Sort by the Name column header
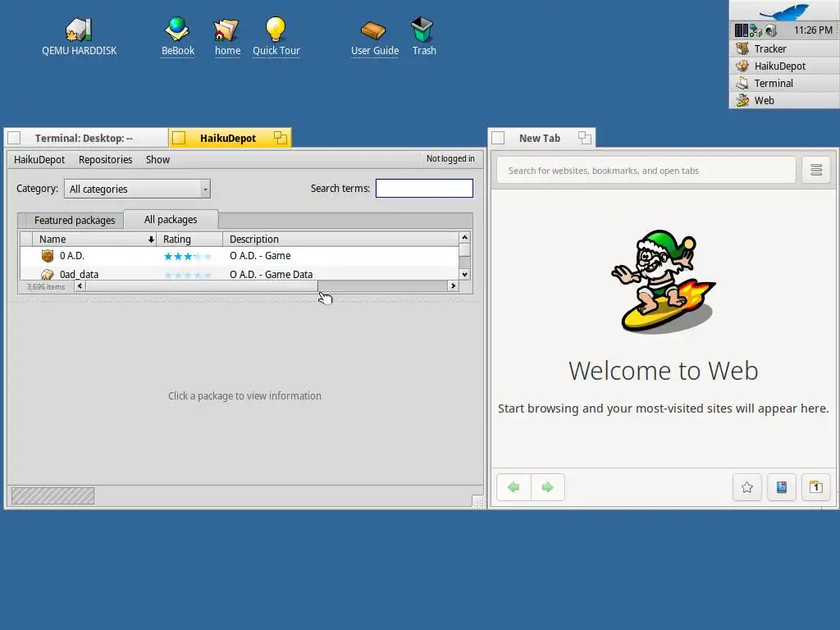 point(94,240)
